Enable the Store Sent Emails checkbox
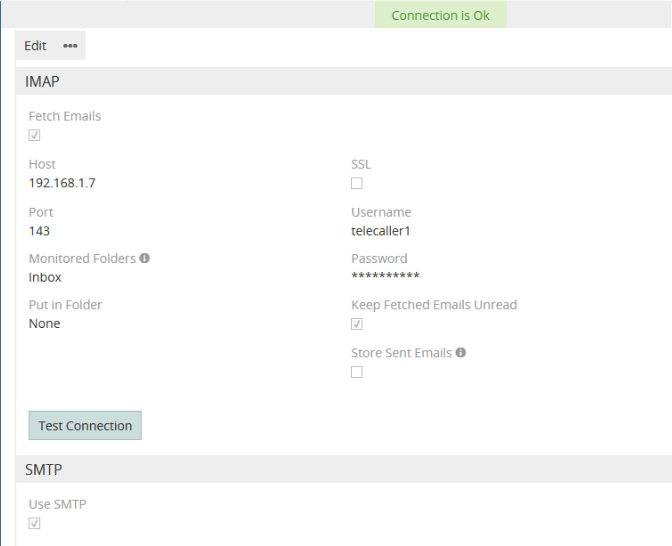Image resolution: width=672 pixels, height=546 pixels. [357, 372]
